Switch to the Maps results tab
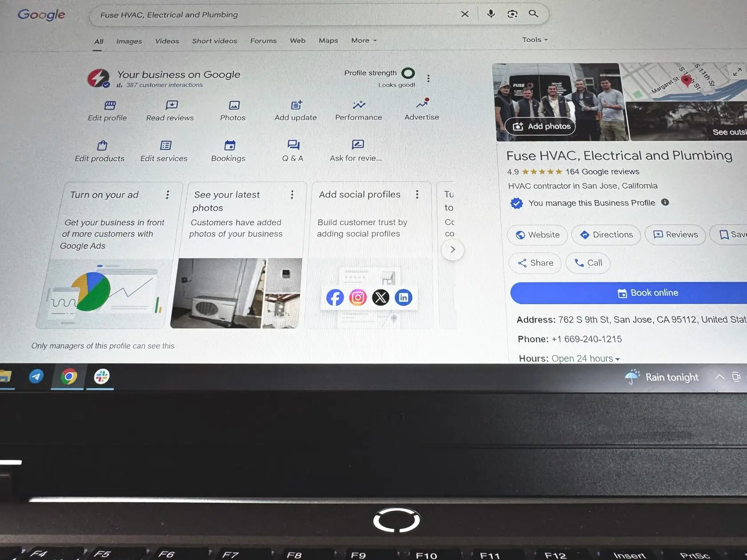The height and width of the screenshot is (560, 747). pos(328,40)
